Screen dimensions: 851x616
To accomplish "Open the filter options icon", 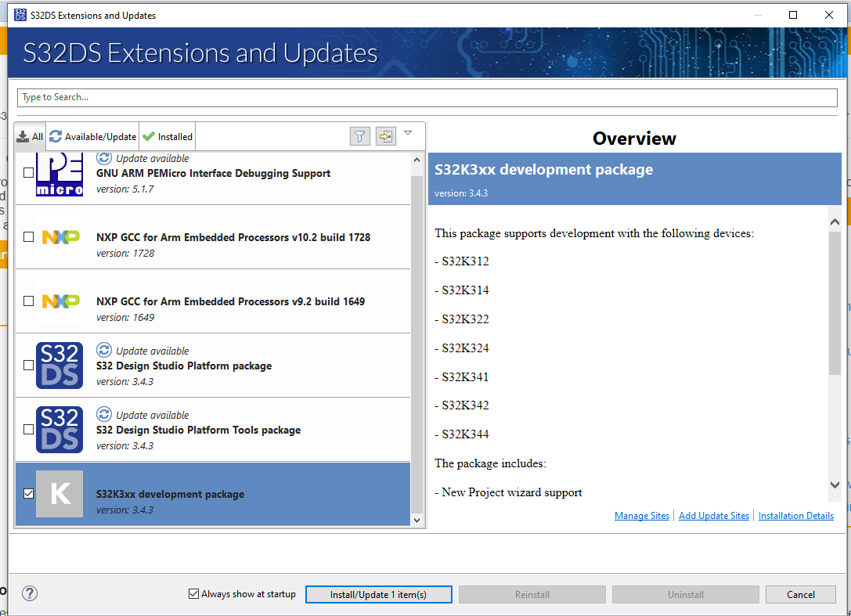I will click(x=359, y=135).
